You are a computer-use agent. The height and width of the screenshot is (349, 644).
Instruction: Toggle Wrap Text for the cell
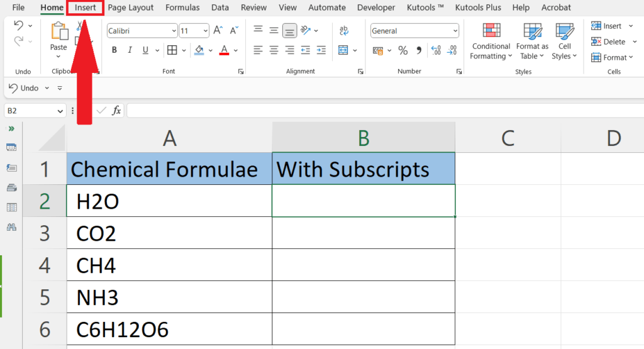[x=344, y=30]
